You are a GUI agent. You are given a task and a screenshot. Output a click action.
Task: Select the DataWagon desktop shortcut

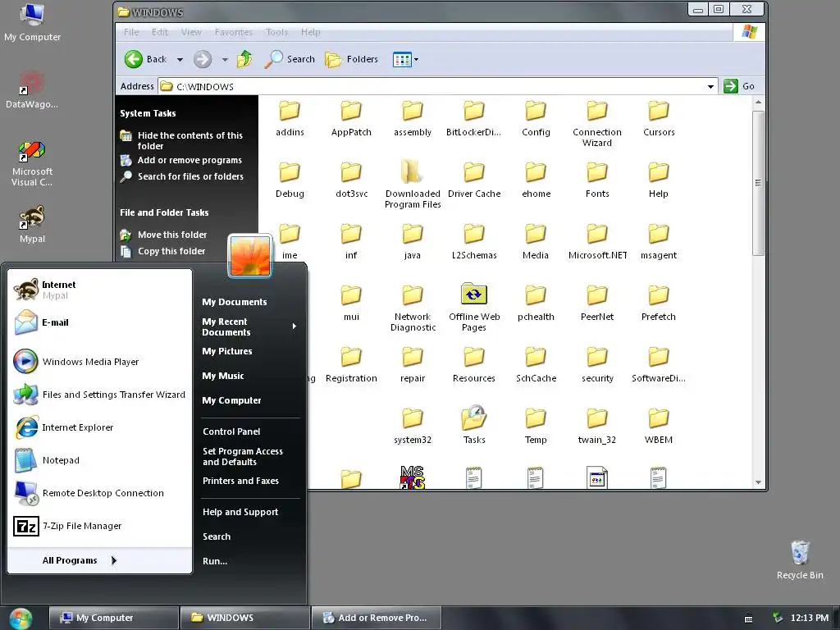click(x=32, y=89)
